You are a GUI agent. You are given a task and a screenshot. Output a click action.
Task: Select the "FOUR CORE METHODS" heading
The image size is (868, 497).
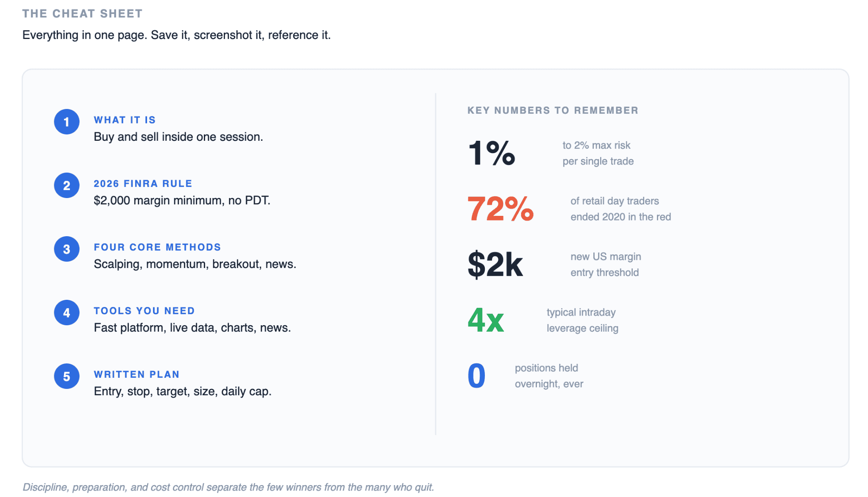(157, 247)
